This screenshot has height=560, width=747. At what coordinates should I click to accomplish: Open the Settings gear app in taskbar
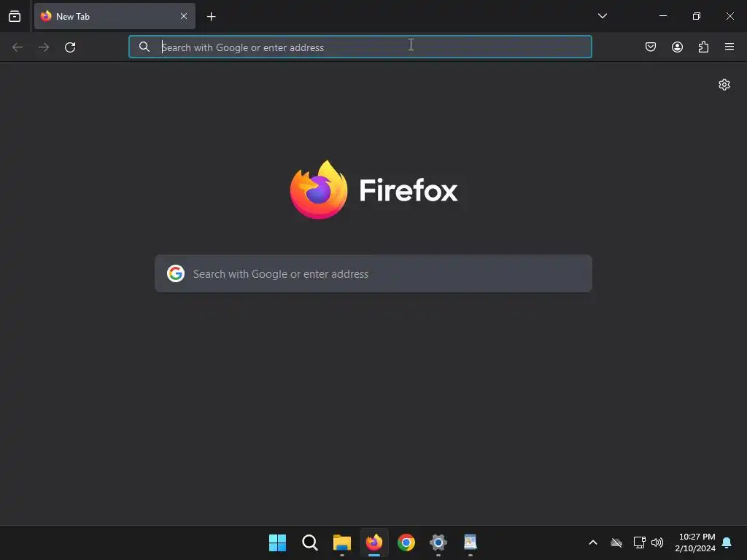click(438, 542)
